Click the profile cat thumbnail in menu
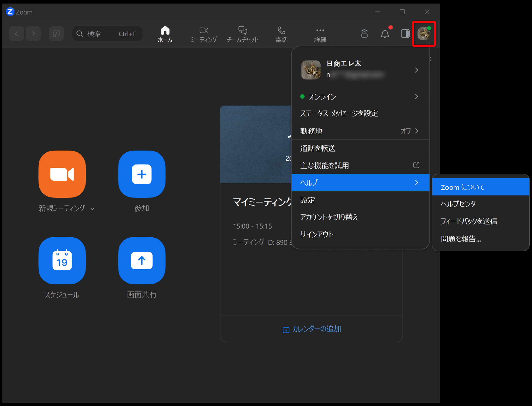Image resolution: width=532 pixels, height=406 pixels. click(311, 70)
